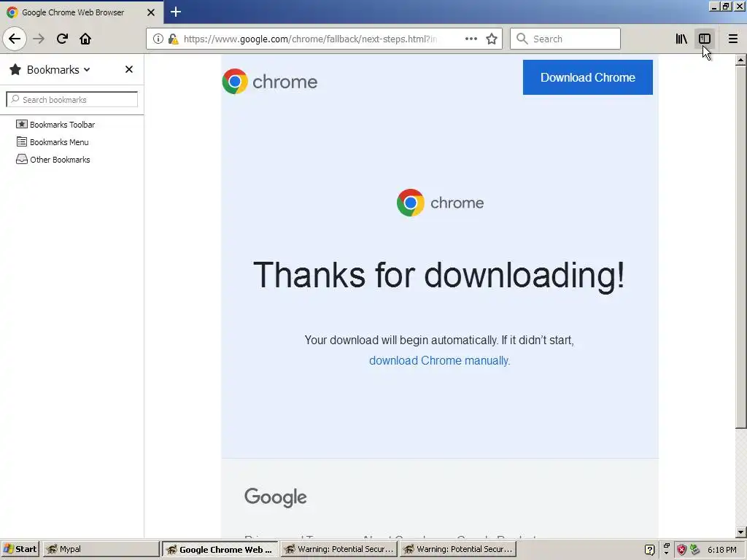The height and width of the screenshot is (560, 747).
Task: Click the padlock warning icon
Action: pyautogui.click(x=173, y=39)
